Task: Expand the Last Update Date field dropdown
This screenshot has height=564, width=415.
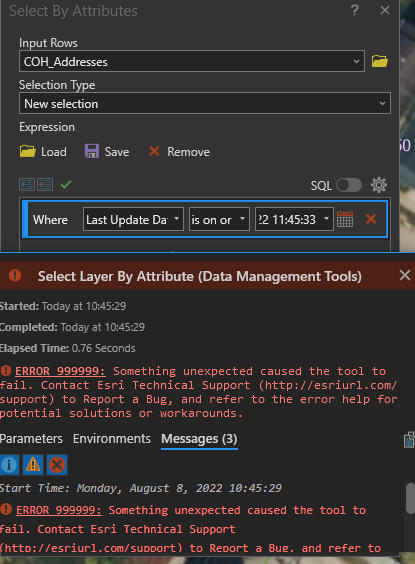Action: 133,219
